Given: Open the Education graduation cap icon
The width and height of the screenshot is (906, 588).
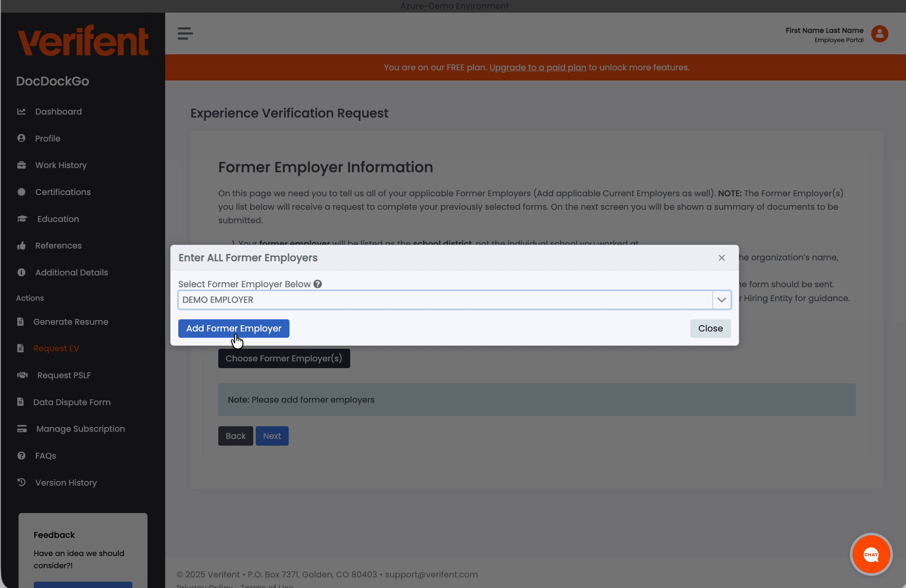Looking at the screenshot, I should [22, 219].
